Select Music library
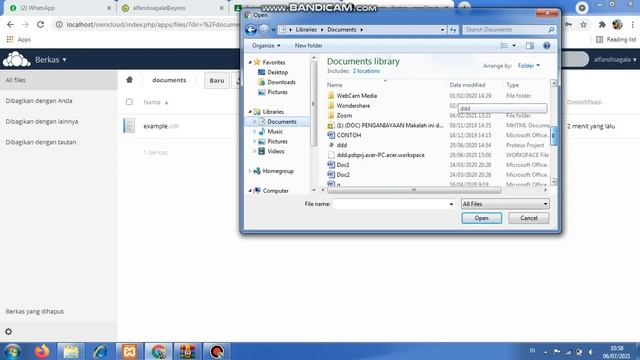This screenshot has height=360, width=640. [275, 131]
